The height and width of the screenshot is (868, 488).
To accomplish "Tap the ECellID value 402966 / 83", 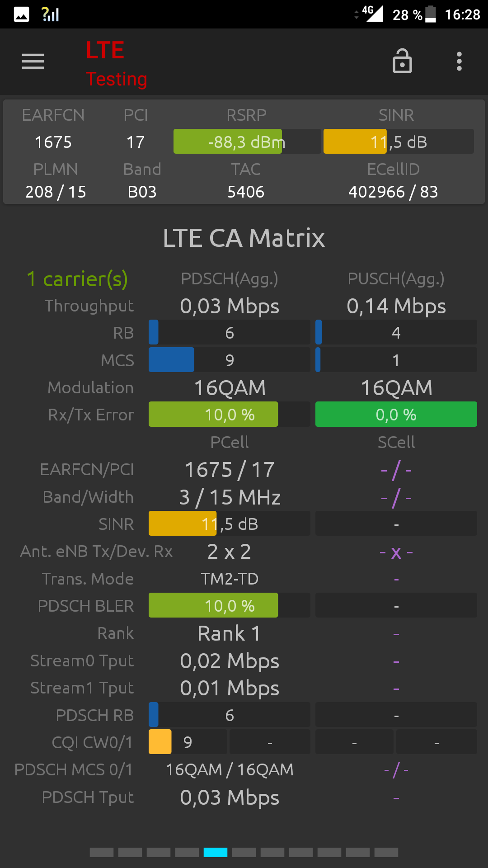I will (x=393, y=192).
